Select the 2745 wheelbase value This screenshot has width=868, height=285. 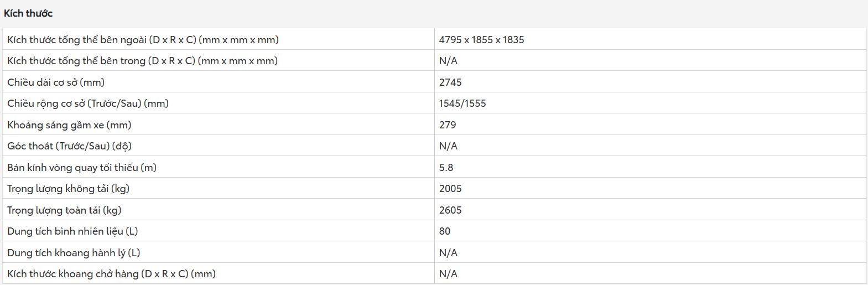click(450, 82)
